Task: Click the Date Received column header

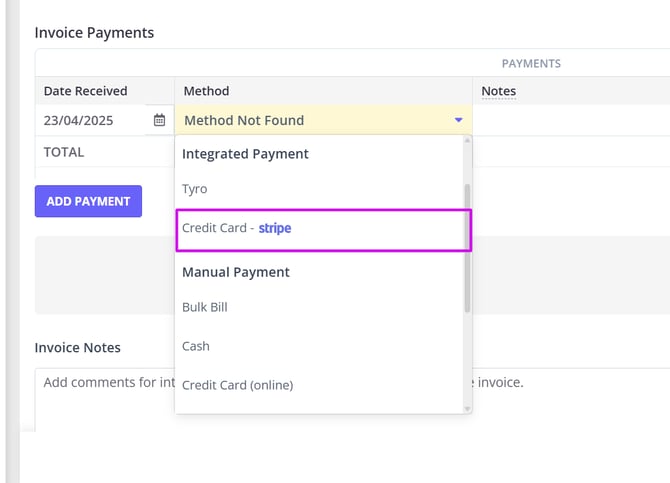Action: tap(86, 91)
